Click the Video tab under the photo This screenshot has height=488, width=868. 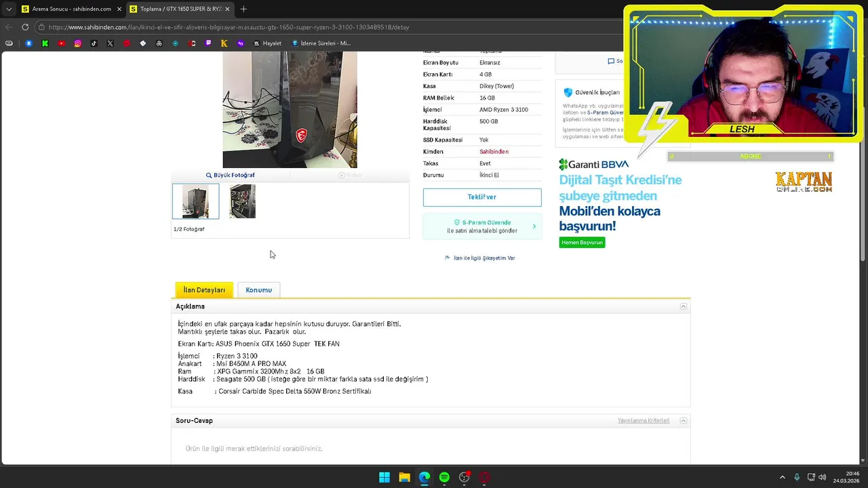(350, 175)
